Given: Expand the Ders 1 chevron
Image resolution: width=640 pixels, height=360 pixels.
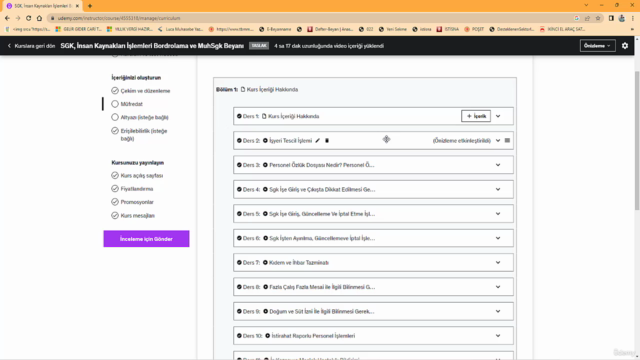Looking at the screenshot, I should click(498, 116).
